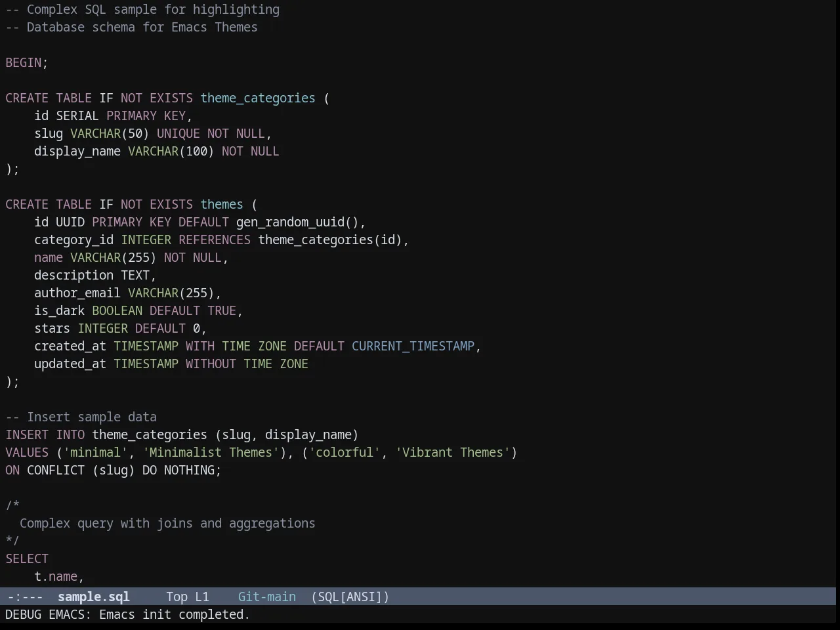Screen dimensions: 840x630
Task: Click the table name theme_categories in first CREATE TABLE
Action: 258,98
